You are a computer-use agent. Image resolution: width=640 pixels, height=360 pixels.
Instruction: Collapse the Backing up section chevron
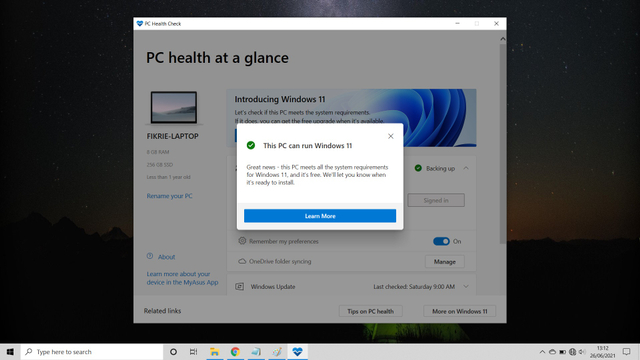466,168
